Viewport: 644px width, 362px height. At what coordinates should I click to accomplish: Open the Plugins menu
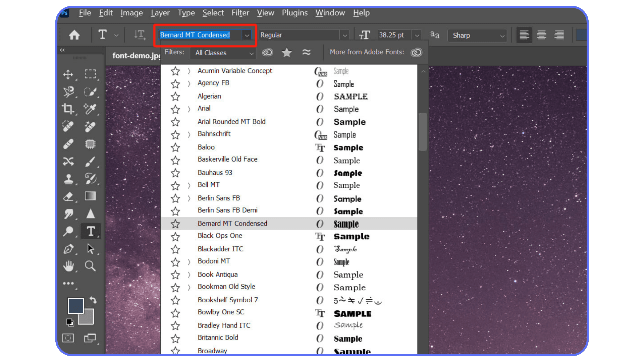294,13
